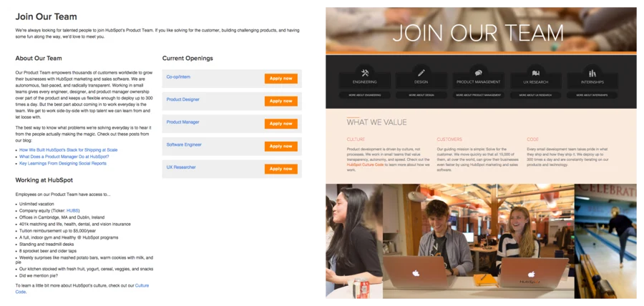644x306 pixels.
Task: Select the Internships books icon
Action: pyautogui.click(x=592, y=73)
